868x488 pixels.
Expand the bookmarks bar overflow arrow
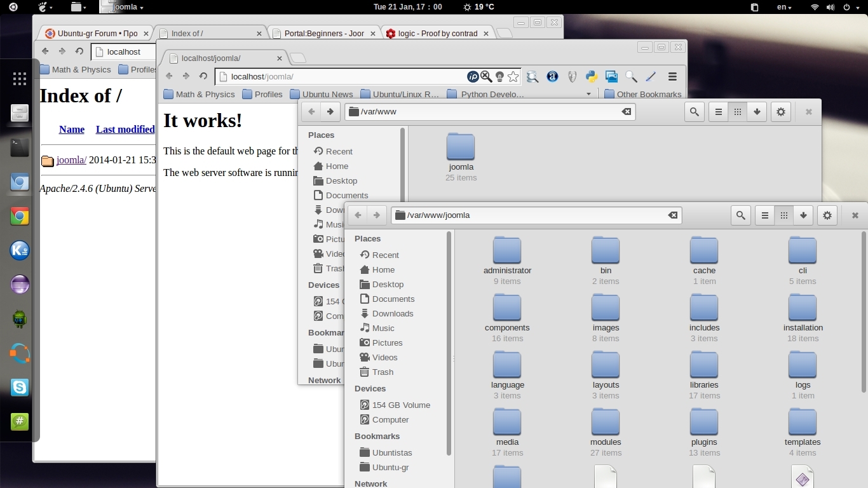pos(588,94)
